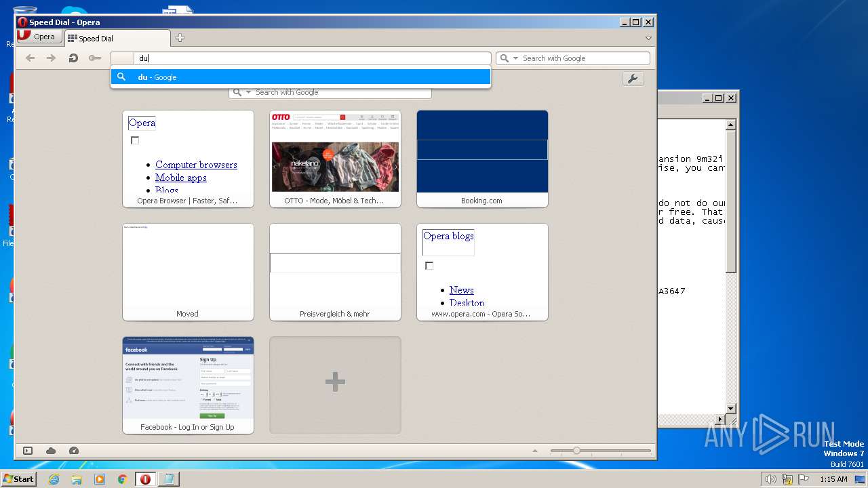868x488 pixels.
Task: Open the Moved speed dial
Action: pos(188,272)
